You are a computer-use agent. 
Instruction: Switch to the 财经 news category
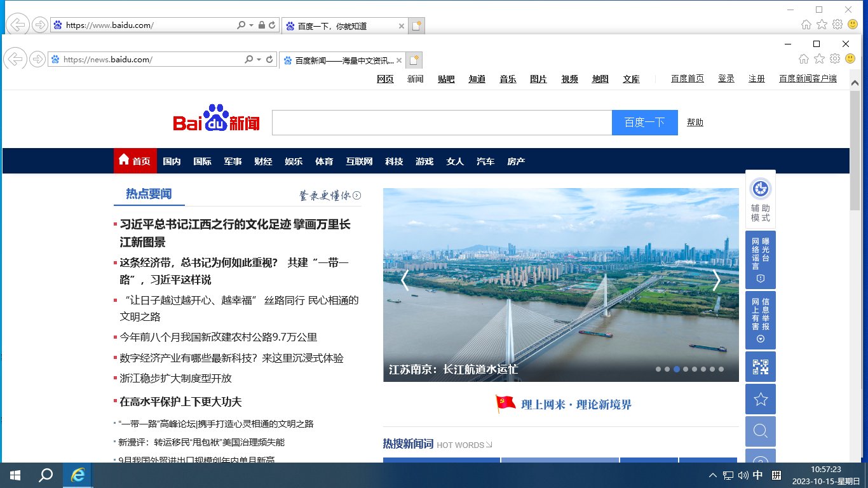(x=263, y=161)
